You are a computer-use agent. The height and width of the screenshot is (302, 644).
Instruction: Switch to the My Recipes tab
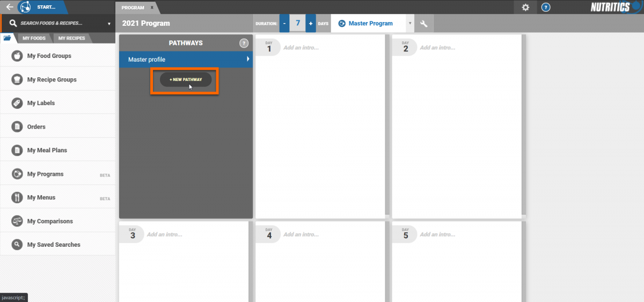click(71, 38)
